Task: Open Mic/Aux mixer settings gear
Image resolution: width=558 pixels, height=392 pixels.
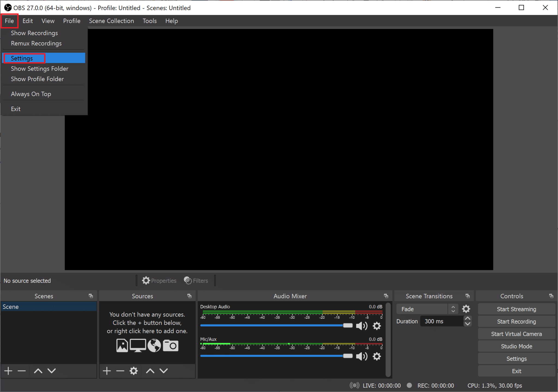Action: point(377,356)
